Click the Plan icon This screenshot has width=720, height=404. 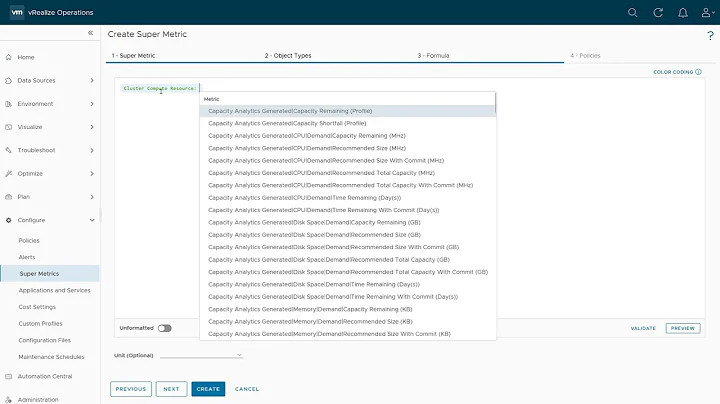point(8,197)
